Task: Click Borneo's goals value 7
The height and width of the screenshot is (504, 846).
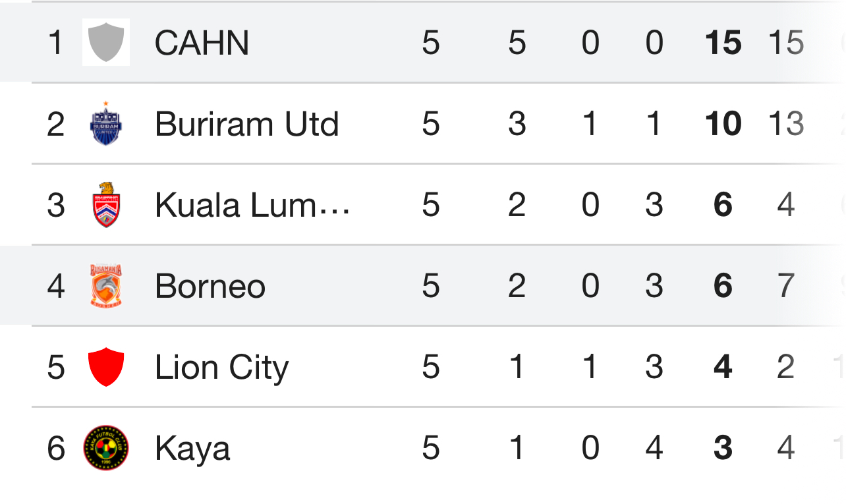Action: 785,286
